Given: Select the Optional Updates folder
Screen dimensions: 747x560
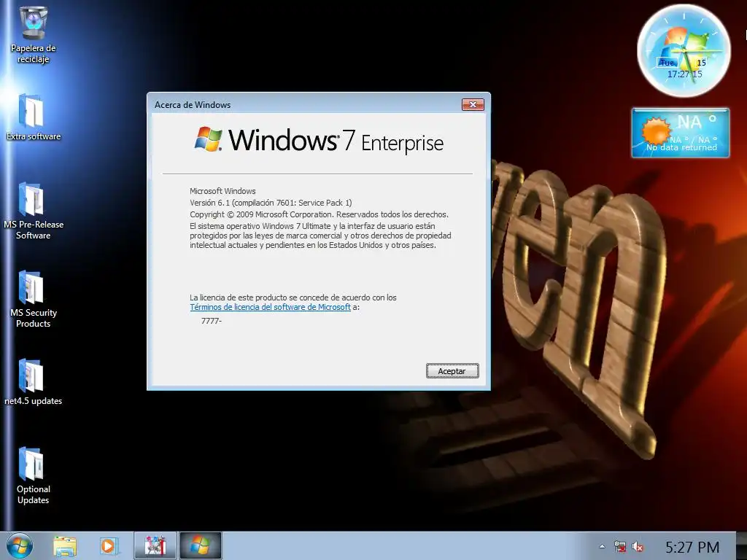Looking at the screenshot, I should (33, 475).
